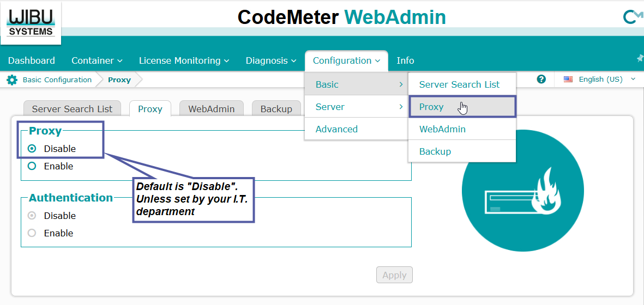Click the WIBU Systems logo

(31, 23)
